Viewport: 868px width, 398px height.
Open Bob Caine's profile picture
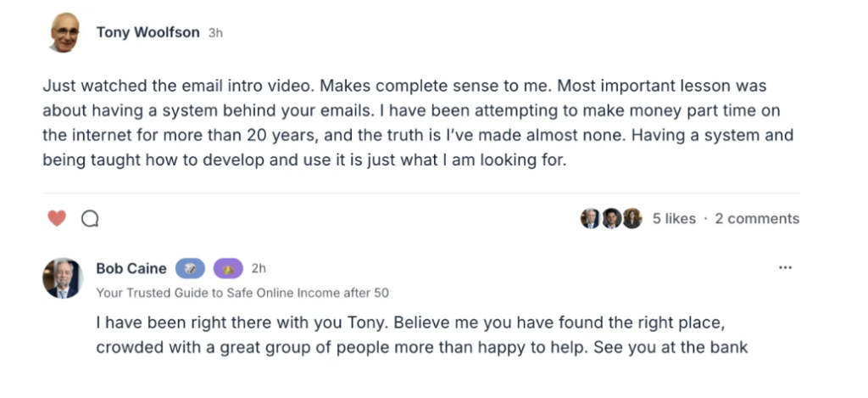[x=63, y=278]
